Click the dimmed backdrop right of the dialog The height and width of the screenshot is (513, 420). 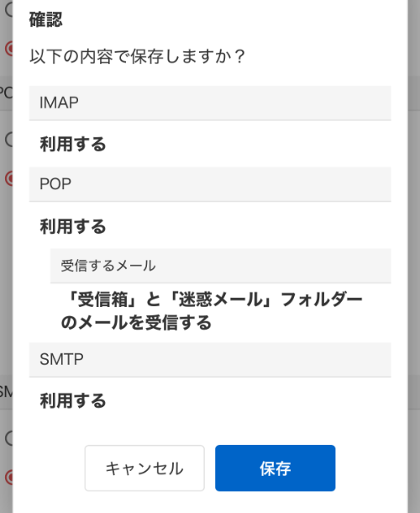click(x=414, y=256)
